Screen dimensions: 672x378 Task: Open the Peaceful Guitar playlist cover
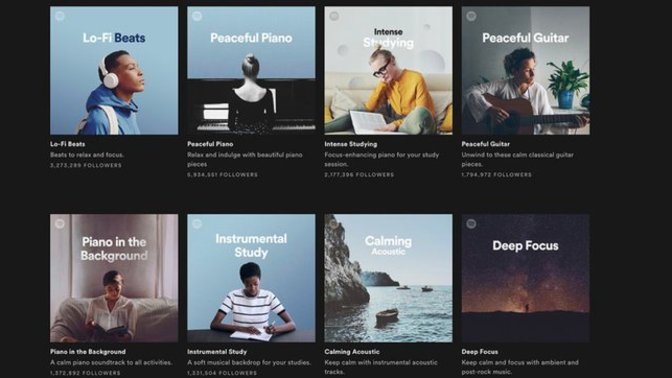point(525,70)
